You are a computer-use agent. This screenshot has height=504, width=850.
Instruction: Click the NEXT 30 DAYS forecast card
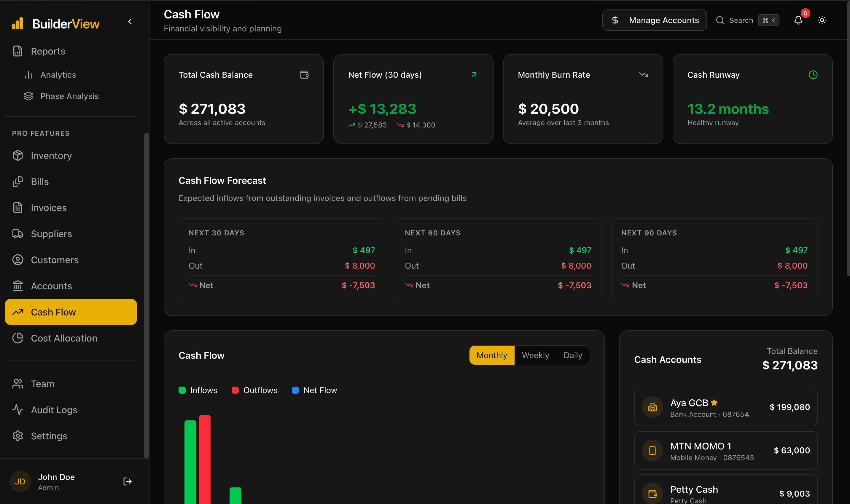pos(282,259)
